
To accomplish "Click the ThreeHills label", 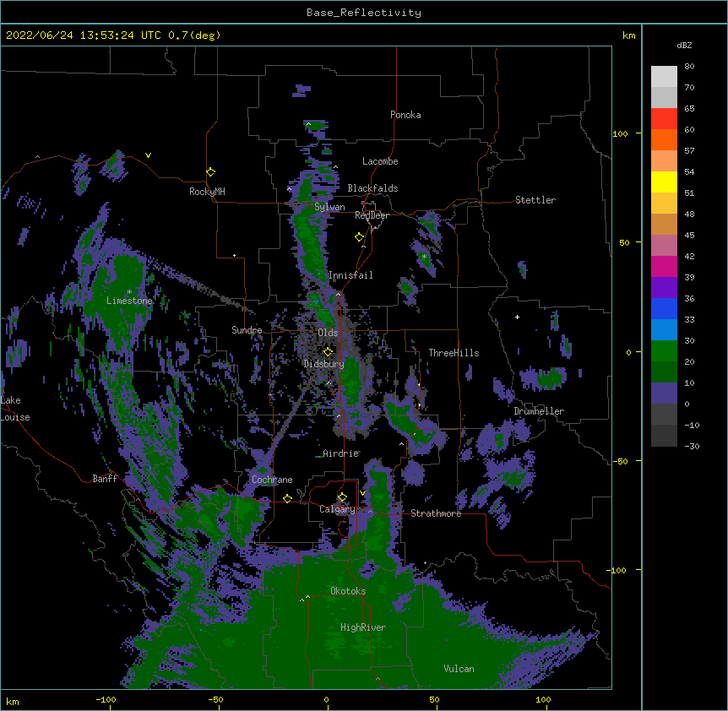I will 454,353.
